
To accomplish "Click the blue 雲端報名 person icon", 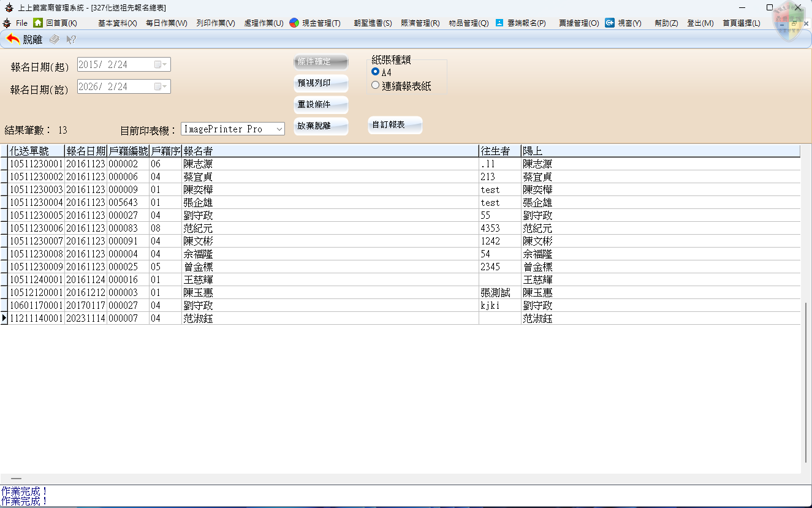I will 499,23.
